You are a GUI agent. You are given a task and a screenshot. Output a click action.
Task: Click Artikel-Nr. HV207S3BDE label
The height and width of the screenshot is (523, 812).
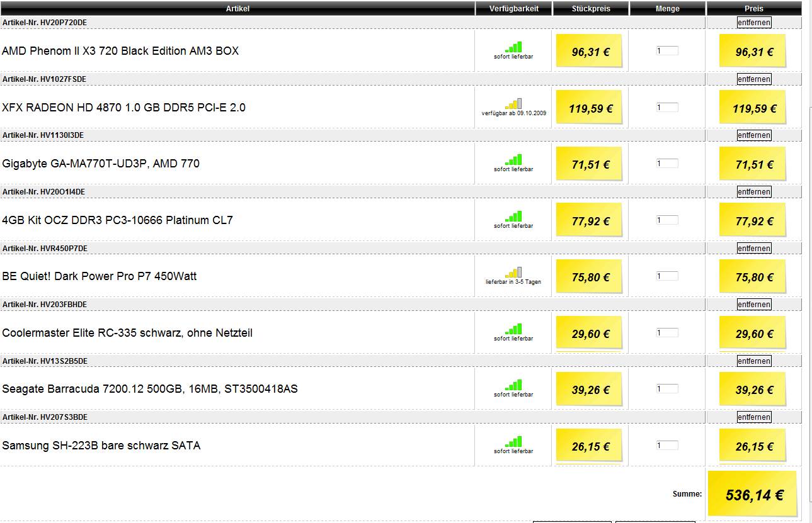click(x=45, y=417)
